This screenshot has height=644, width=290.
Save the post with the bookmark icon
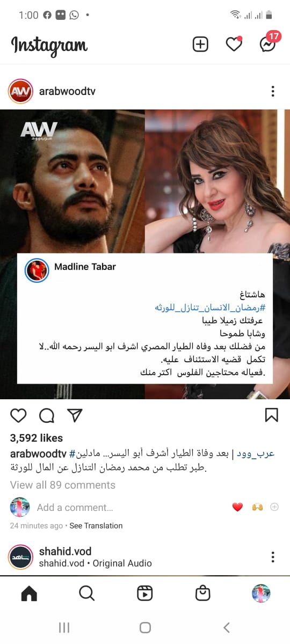click(272, 415)
